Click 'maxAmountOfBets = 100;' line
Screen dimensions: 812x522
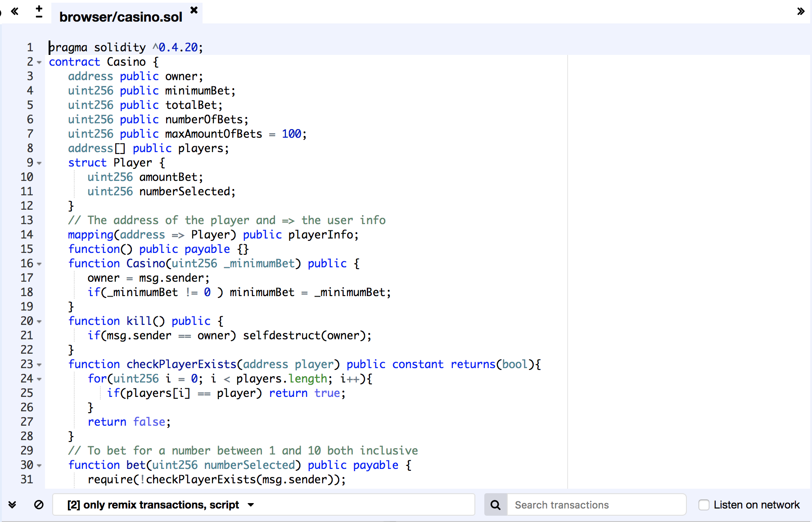point(187,134)
